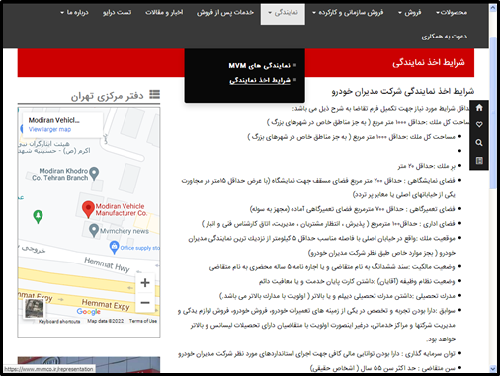Screen dimensions: 500x376
Task: Click the دفتر مرکزی تهران heading
Action: point(107,96)
